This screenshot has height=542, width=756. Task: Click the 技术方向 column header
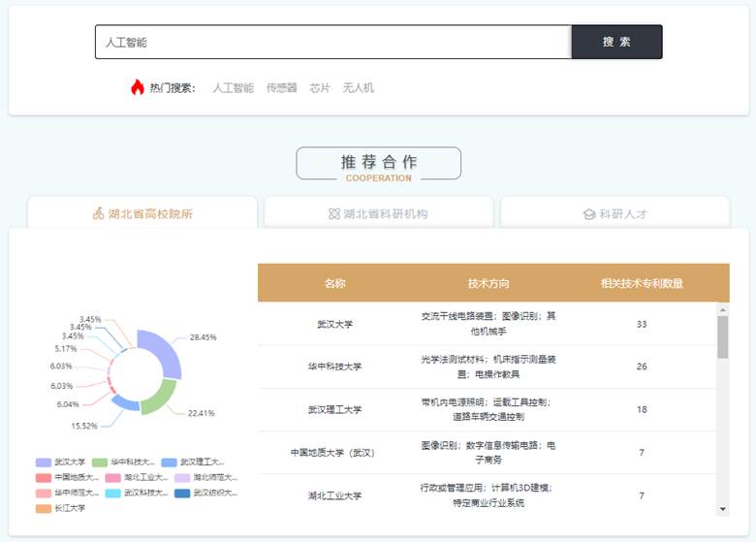pyautogui.click(x=488, y=283)
